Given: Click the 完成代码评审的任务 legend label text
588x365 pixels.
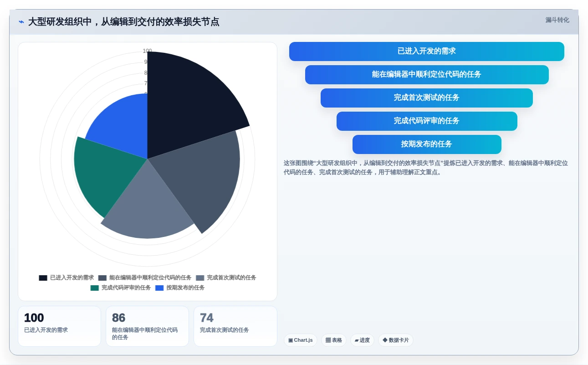Looking at the screenshot, I should (126, 288).
